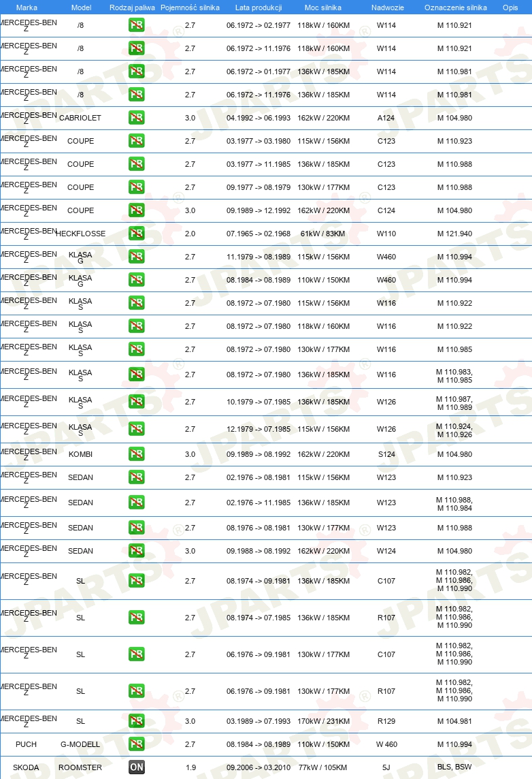Click the petrol icon in the SL R129 row

(137, 721)
